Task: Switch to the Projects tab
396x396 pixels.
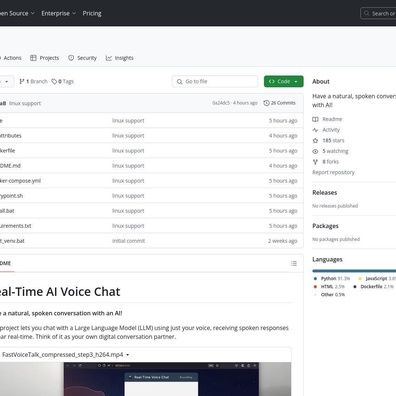Action: [44, 58]
